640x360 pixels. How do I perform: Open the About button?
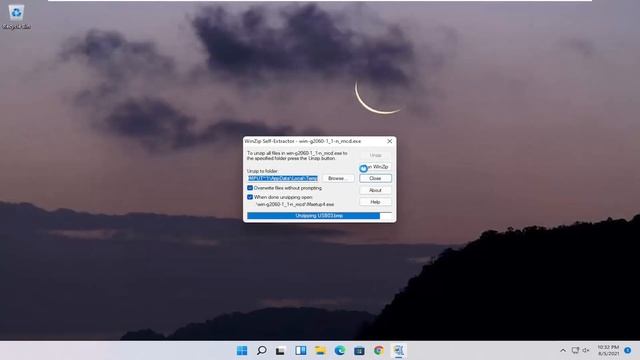point(375,190)
